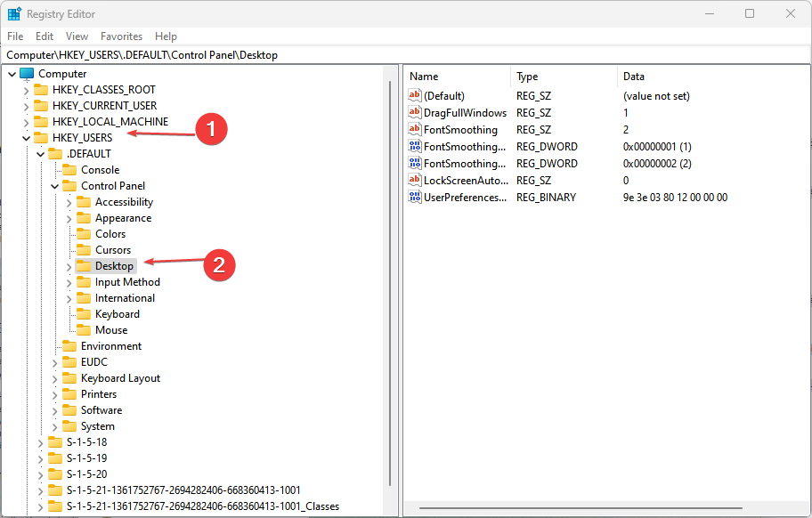Select the Computer monitor icon in the tree
Viewport: 812px width, 518px height.
(27, 74)
